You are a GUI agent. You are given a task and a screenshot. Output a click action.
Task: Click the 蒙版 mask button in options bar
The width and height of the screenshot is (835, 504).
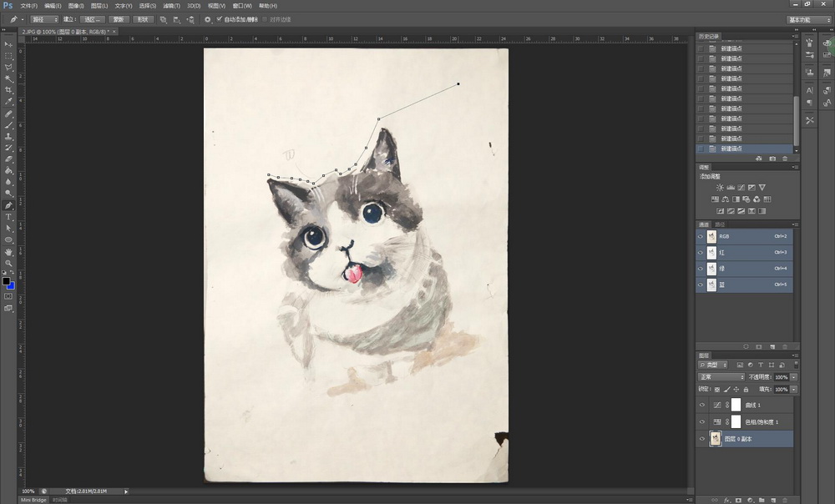click(x=119, y=20)
